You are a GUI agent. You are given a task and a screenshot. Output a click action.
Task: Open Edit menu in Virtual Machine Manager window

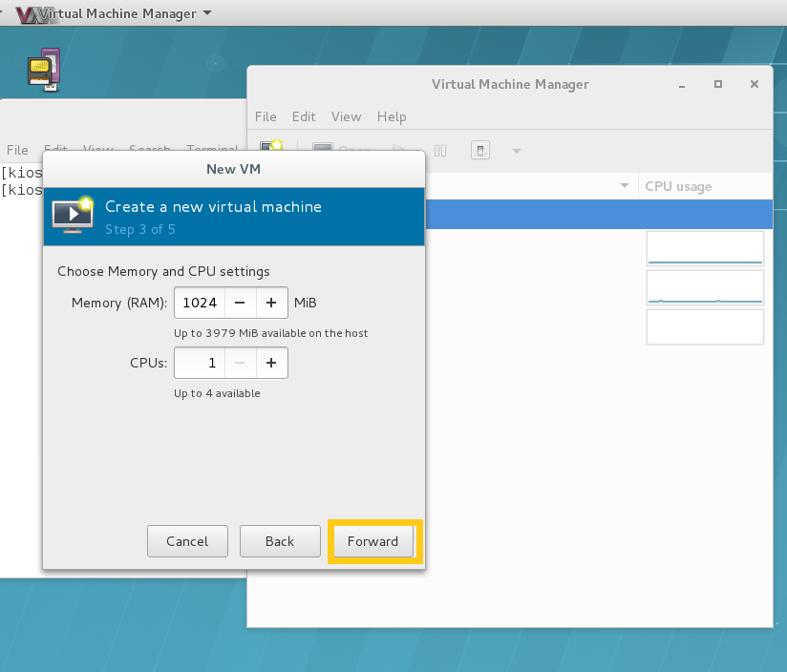(304, 116)
